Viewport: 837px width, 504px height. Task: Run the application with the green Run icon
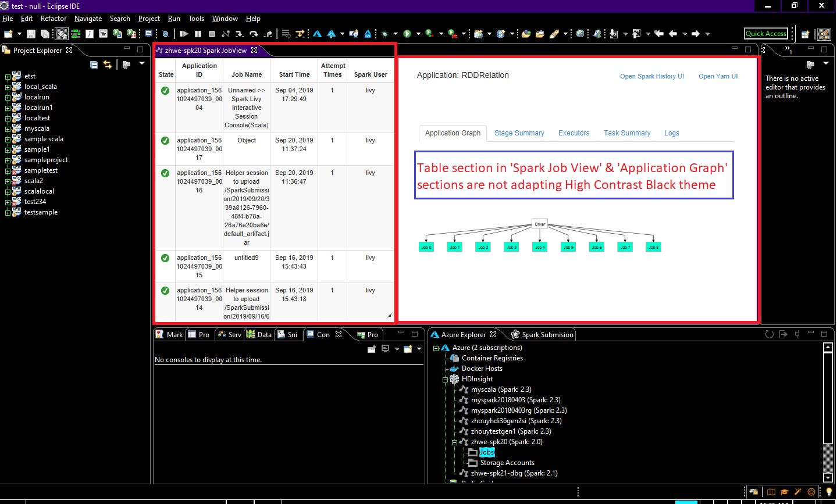click(x=407, y=33)
